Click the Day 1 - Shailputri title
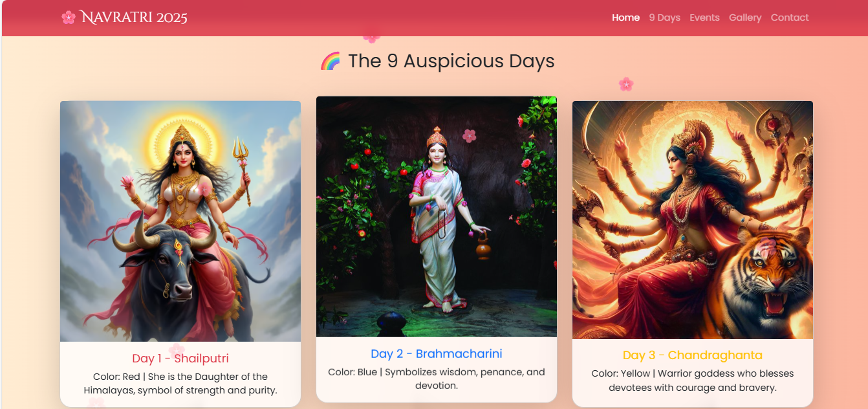The image size is (868, 409). pyautogui.click(x=180, y=359)
